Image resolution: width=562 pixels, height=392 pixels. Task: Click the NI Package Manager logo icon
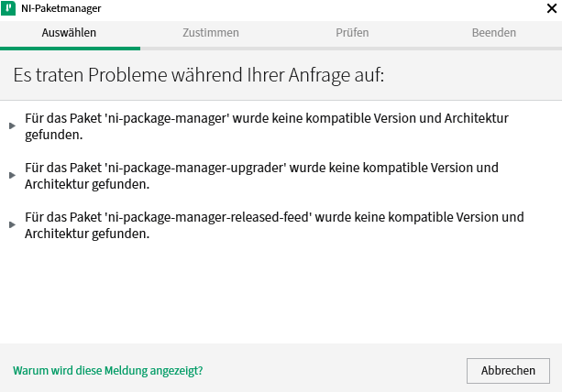tap(10, 9)
